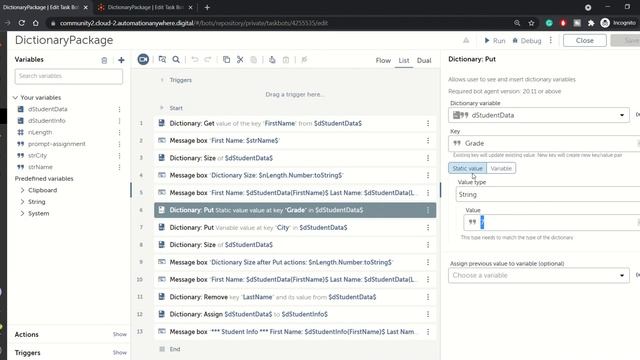Expand the Clipboard predefined variables
Viewport: 640px width, 360px height.
click(x=22, y=190)
